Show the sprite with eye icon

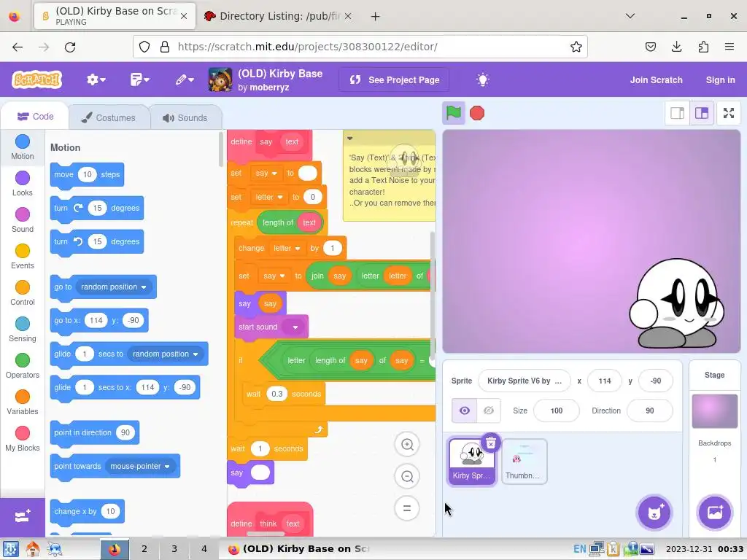click(x=465, y=411)
